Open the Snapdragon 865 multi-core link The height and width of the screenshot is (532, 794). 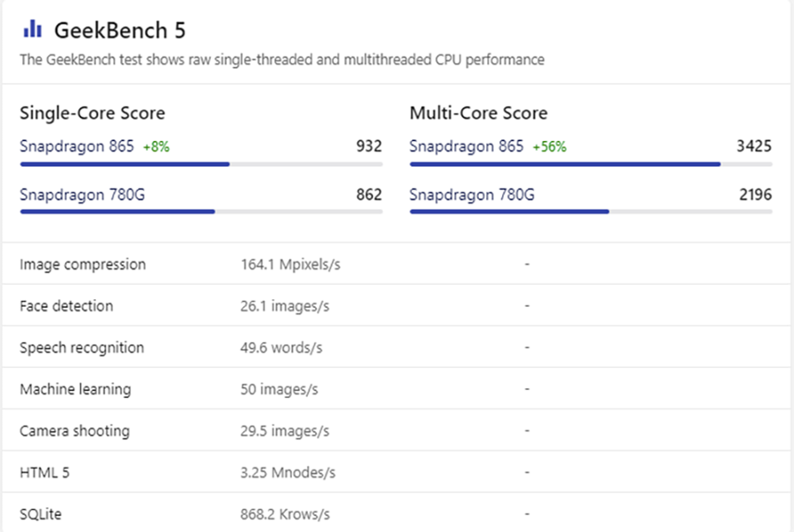[x=466, y=146]
